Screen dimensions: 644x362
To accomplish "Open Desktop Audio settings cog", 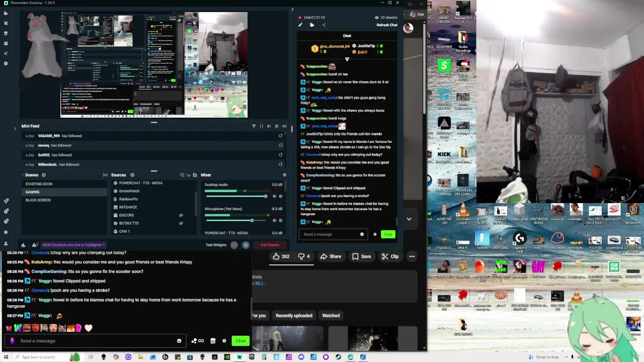I will (x=281, y=196).
